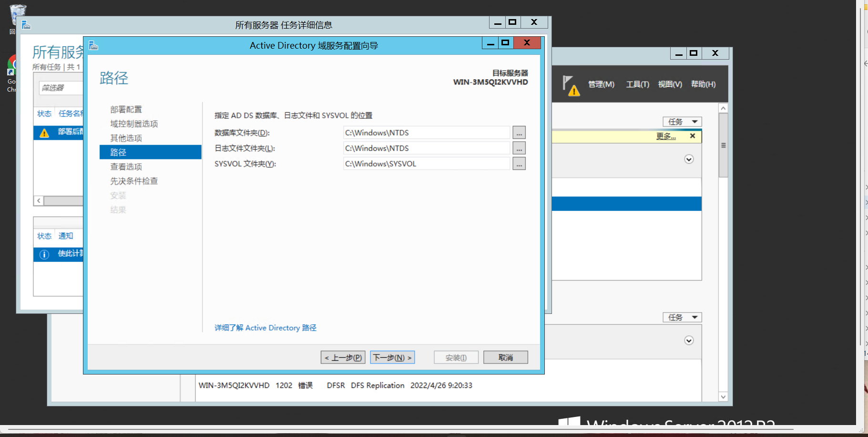
Task: Click browse button for SYSVOL folder
Action: pos(519,164)
